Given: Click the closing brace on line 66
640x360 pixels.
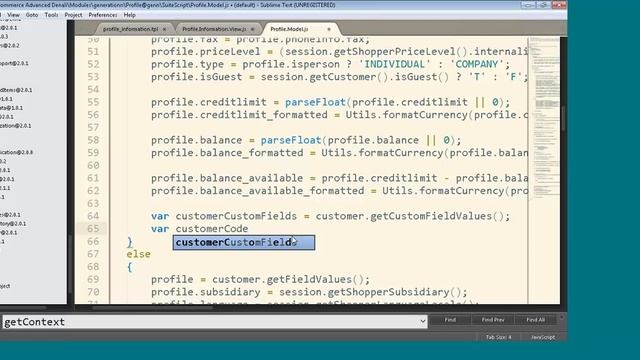Looking at the screenshot, I should point(130,242).
